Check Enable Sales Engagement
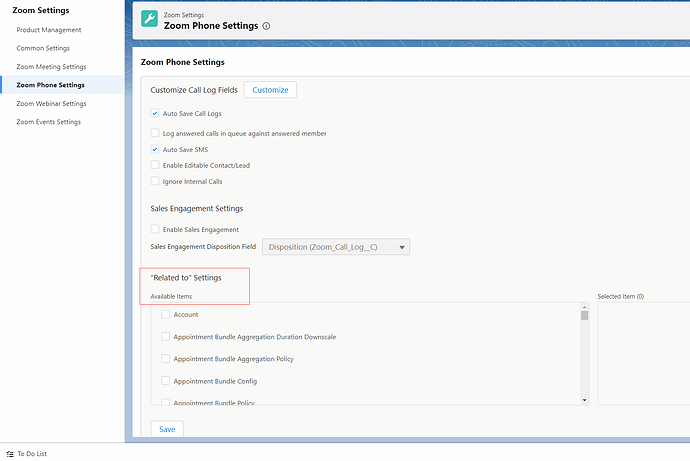Screen dimensions: 690x461 pyautogui.click(x=155, y=229)
